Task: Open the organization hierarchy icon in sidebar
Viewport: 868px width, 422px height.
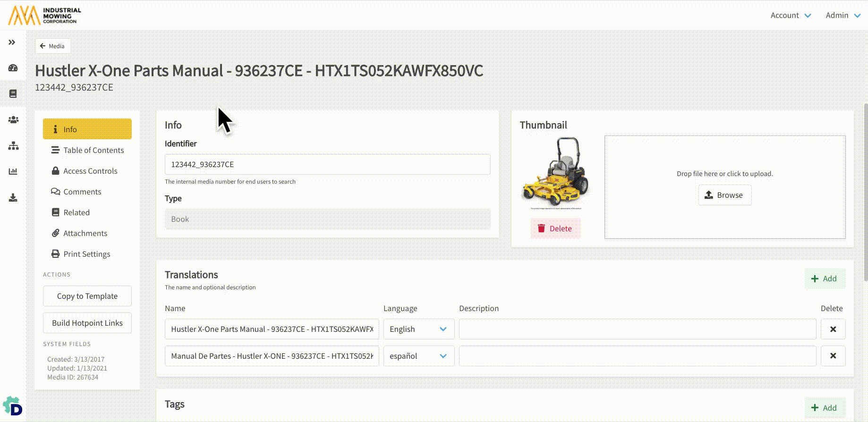Action: point(13,146)
